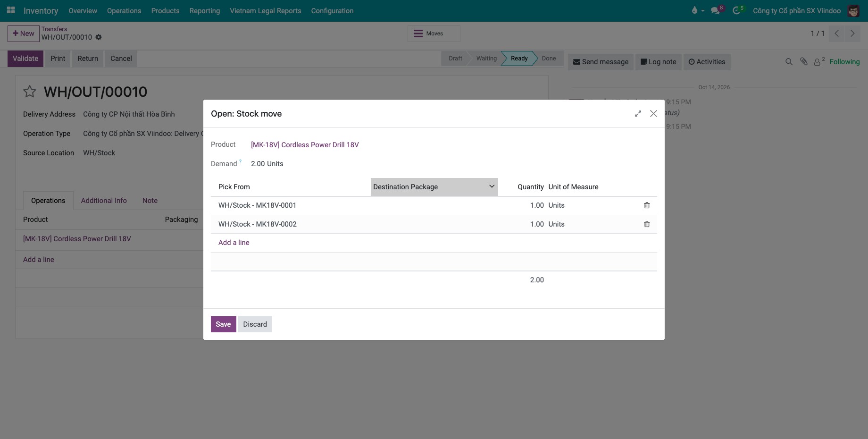This screenshot has width=868, height=439.
Task: Open user avatar menu
Action: click(853, 10)
